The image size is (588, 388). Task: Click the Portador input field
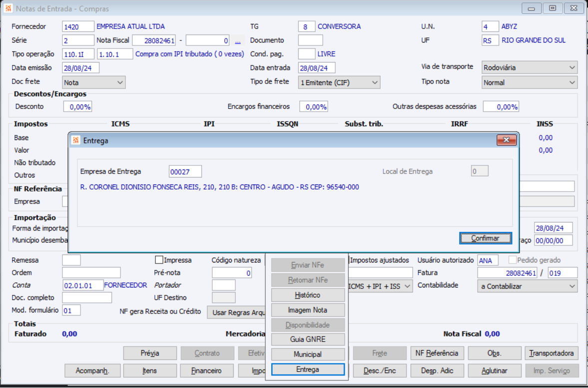pyautogui.click(x=224, y=285)
